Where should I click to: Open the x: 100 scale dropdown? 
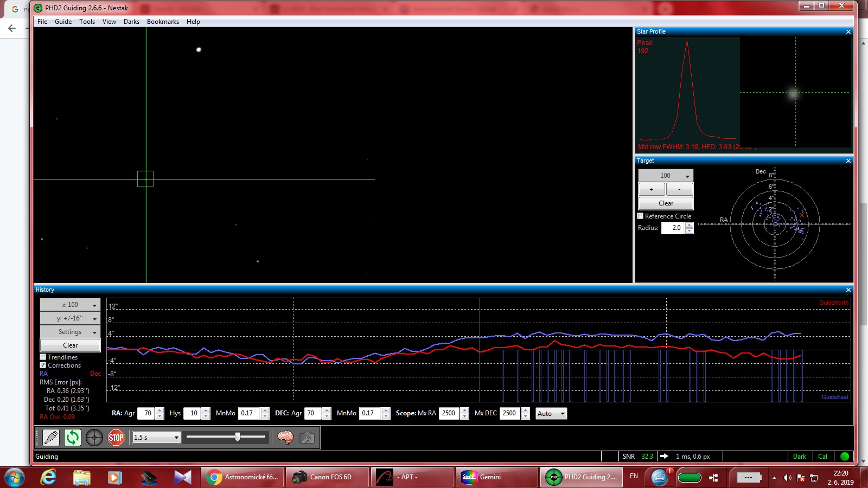[70, 305]
